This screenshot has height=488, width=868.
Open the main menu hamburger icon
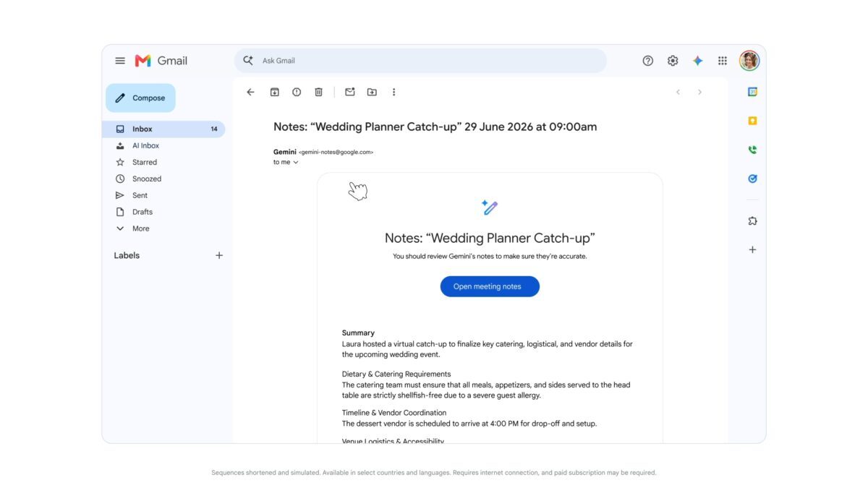(120, 61)
